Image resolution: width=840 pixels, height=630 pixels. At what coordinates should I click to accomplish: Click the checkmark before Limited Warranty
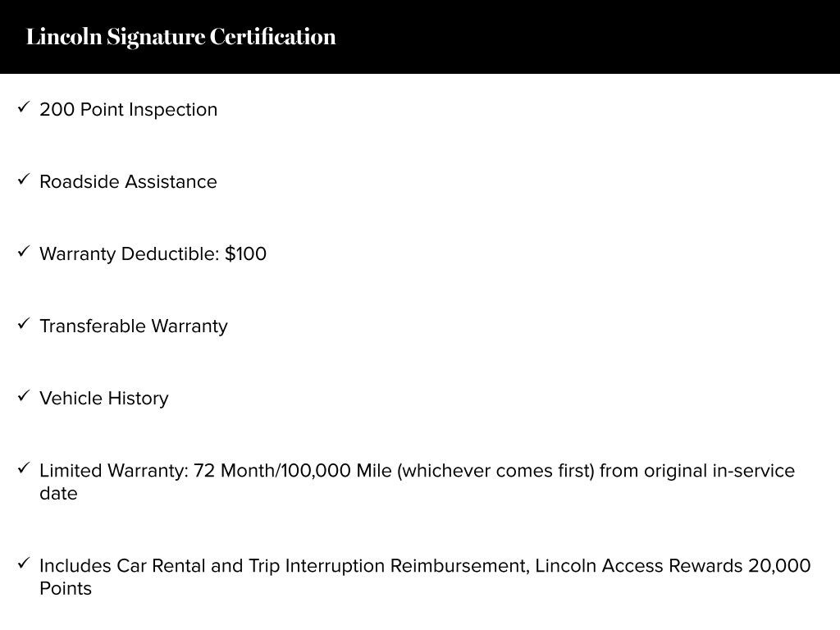pos(23,468)
